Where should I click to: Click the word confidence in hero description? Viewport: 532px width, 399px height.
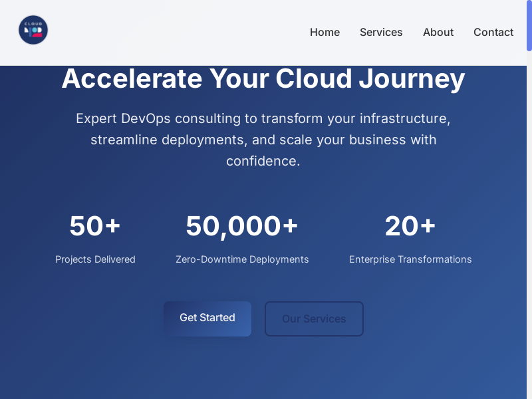tap(263, 161)
